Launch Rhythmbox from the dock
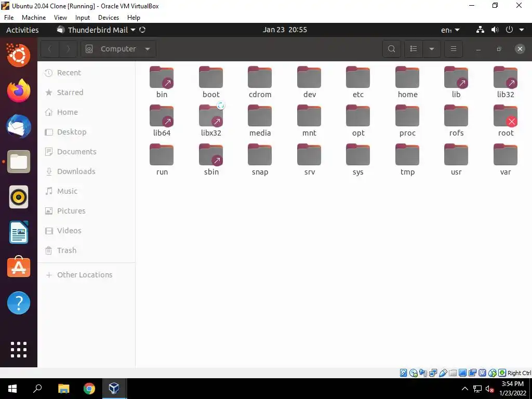Viewport: 532px width, 399px height. [x=19, y=197]
